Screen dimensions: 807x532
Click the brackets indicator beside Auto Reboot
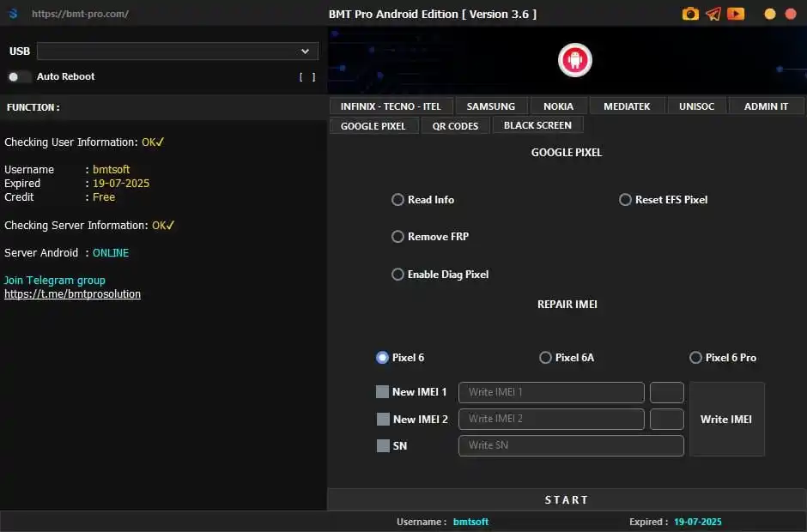coord(307,76)
